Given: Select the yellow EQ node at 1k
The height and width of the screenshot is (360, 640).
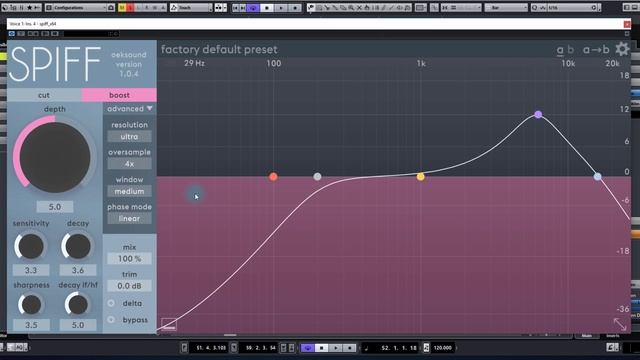Looking at the screenshot, I should coord(420,177).
